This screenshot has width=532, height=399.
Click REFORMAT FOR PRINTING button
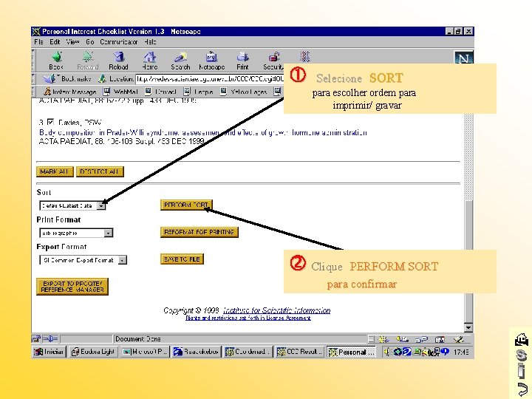tap(199, 232)
